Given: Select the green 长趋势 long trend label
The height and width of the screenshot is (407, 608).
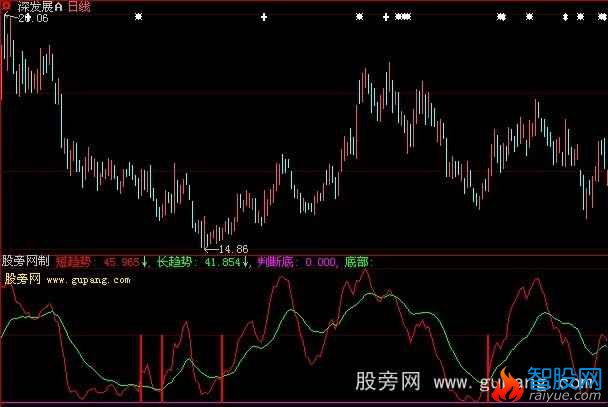Looking at the screenshot, I should point(174,262).
